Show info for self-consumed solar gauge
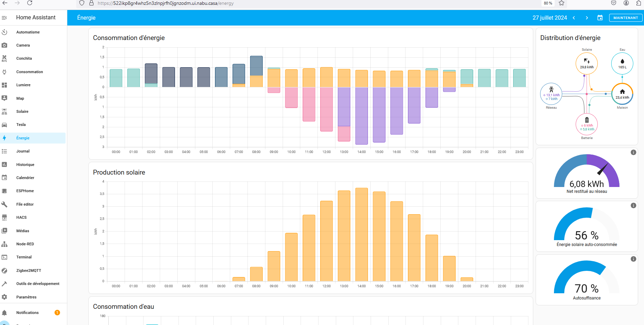This screenshot has height=325, width=644. pyautogui.click(x=633, y=206)
